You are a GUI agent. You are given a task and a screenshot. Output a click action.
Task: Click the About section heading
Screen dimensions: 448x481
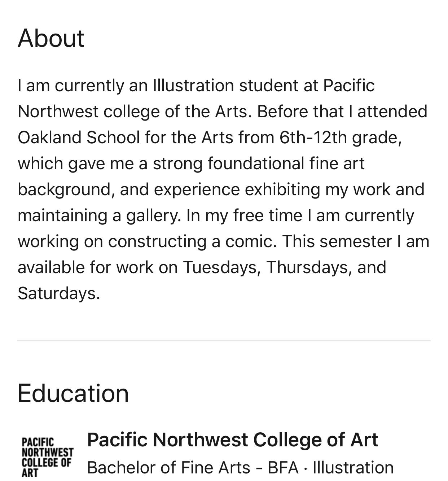[51, 38]
